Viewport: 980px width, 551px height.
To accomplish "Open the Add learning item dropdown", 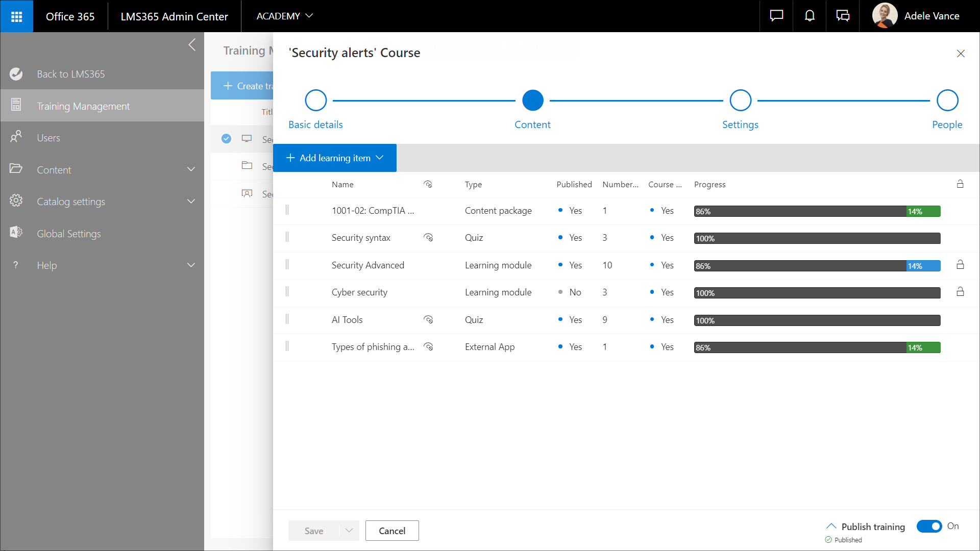I will point(335,158).
